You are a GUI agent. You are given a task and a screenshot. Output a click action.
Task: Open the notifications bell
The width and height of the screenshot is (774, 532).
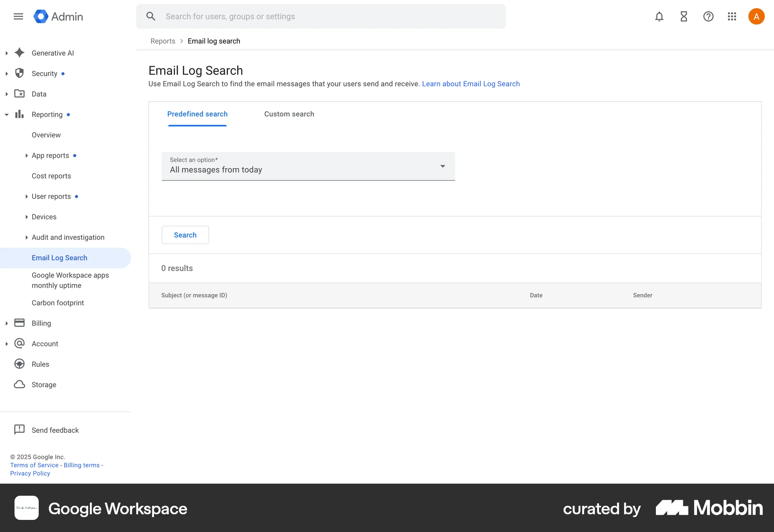pos(659,16)
